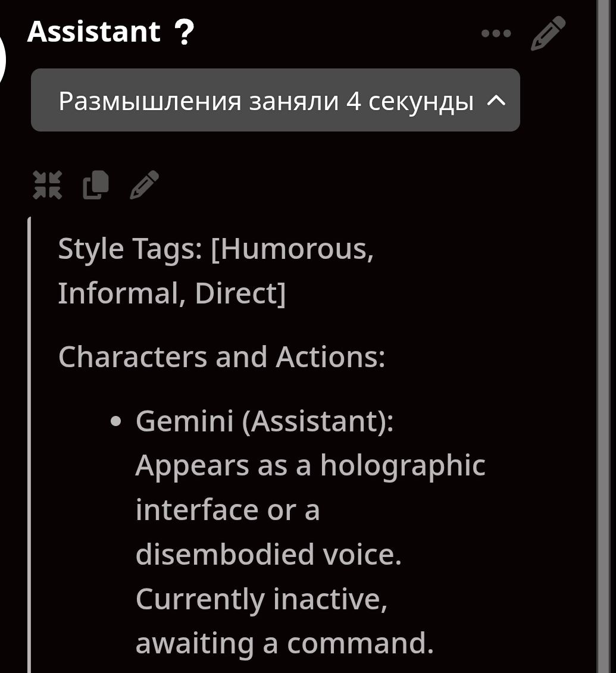Click the 'awaiting a command.' text line
Image resolution: width=616 pixels, height=673 pixels.
[284, 643]
